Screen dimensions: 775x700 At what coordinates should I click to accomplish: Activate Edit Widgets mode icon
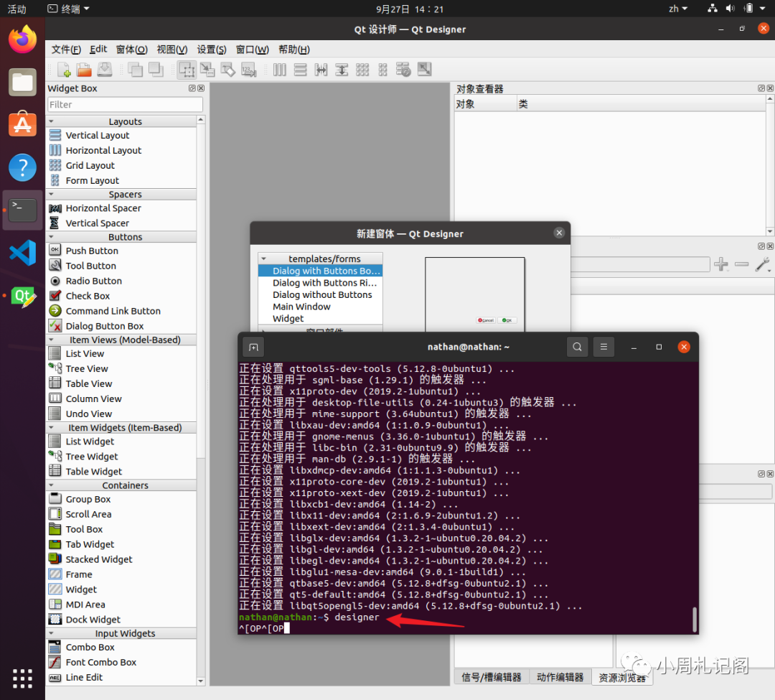point(187,70)
